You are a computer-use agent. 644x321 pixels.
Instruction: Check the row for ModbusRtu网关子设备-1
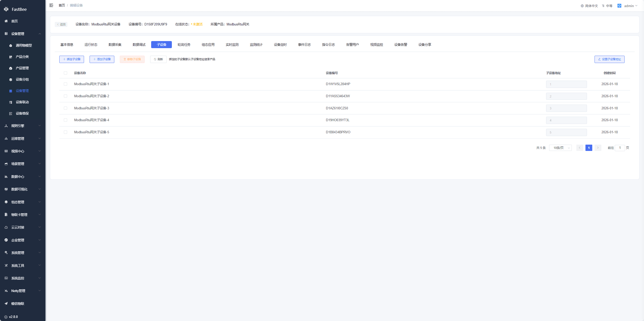pos(66,84)
